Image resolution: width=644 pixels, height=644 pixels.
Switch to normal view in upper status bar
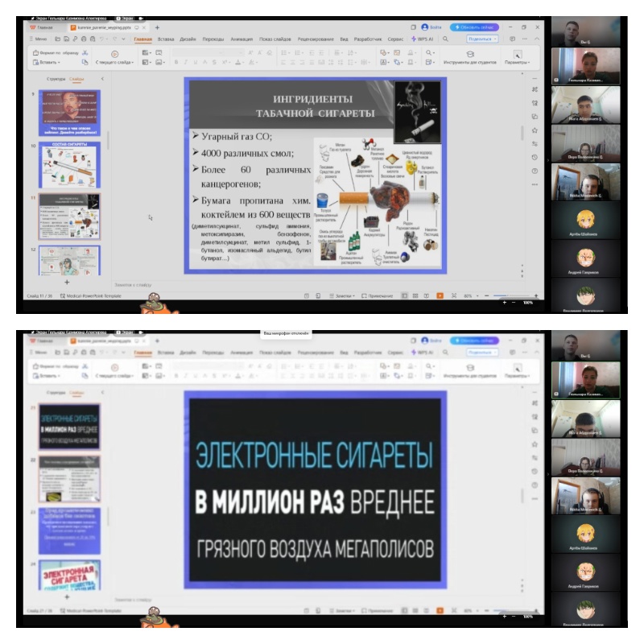pos(405,295)
